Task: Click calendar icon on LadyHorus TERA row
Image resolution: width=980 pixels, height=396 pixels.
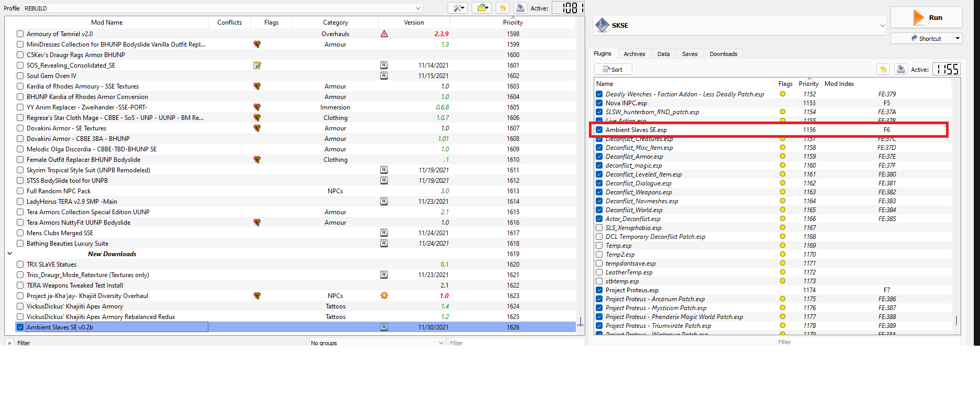Action: (x=384, y=202)
